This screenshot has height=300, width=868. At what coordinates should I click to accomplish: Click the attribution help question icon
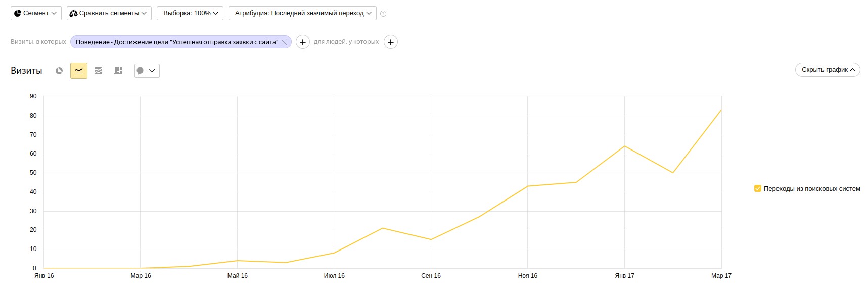[x=383, y=14]
